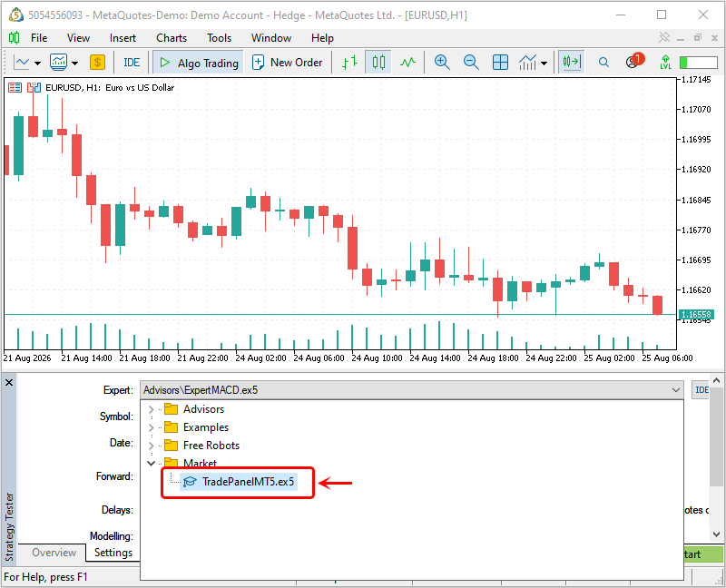The width and height of the screenshot is (726, 588).
Task: Expand the Free Robots folder
Action: click(151, 446)
